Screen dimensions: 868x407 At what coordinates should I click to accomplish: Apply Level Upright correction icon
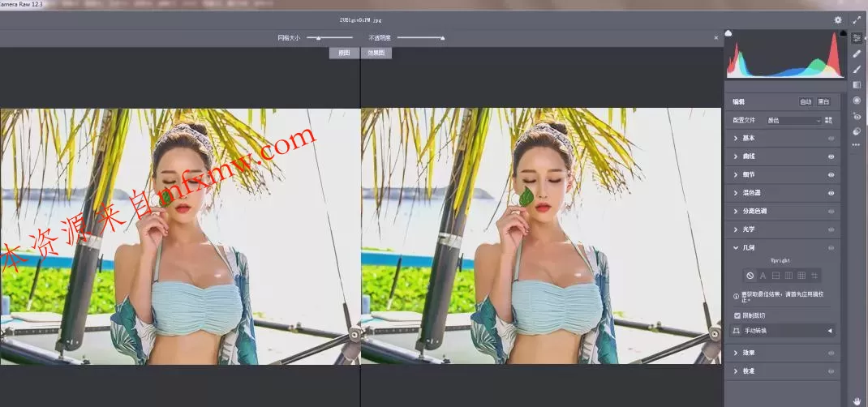point(776,276)
